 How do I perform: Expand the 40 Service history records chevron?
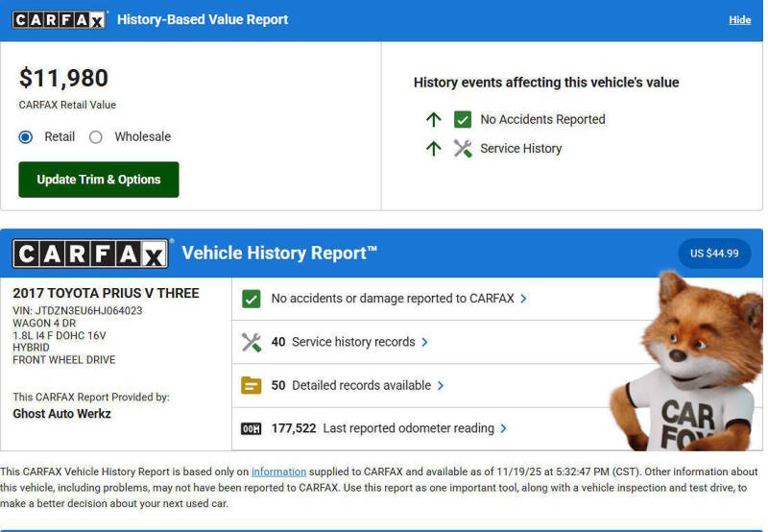pos(424,342)
